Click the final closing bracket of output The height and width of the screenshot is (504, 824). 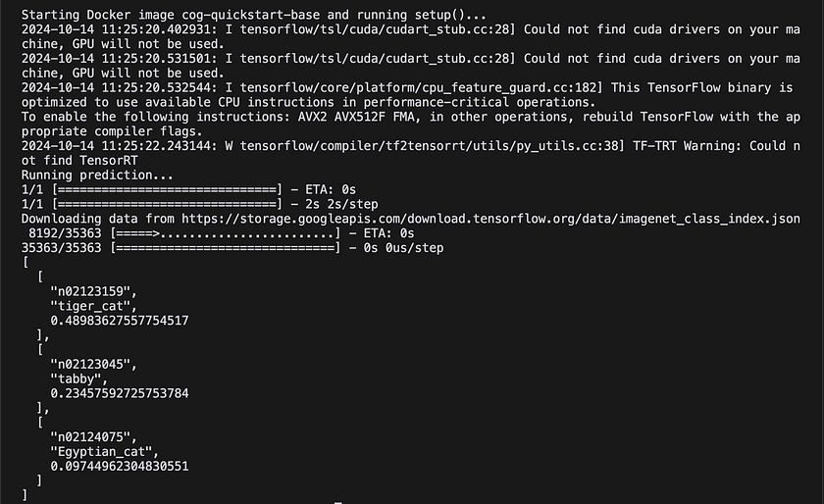click(25, 495)
